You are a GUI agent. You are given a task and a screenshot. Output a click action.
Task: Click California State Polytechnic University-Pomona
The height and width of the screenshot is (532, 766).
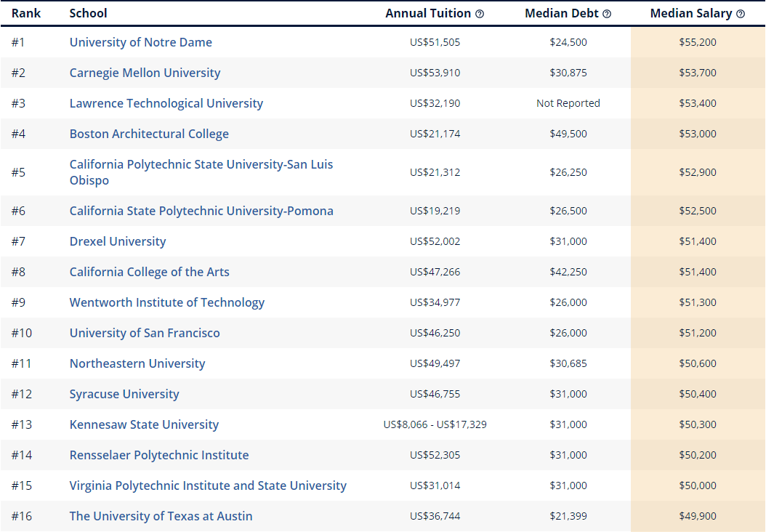(201, 211)
